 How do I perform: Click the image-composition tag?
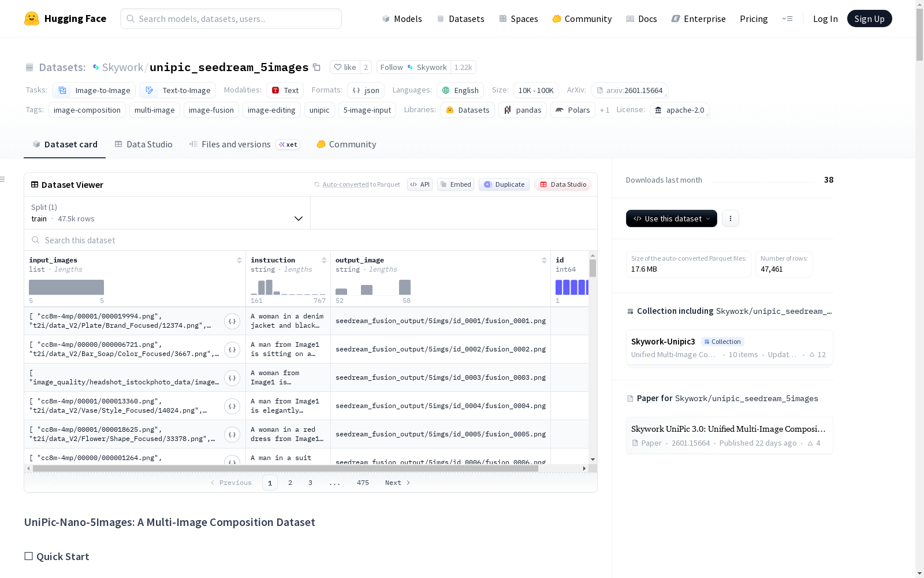click(x=87, y=110)
